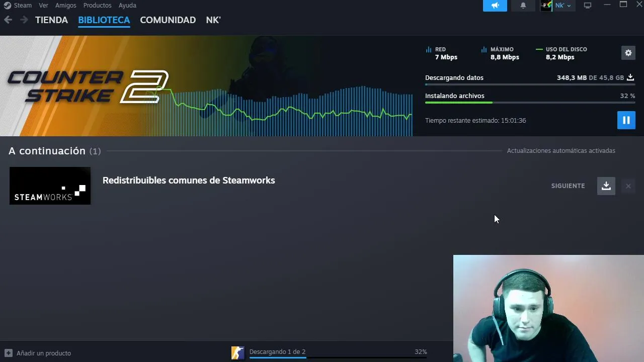Open download settings gear

(628, 53)
